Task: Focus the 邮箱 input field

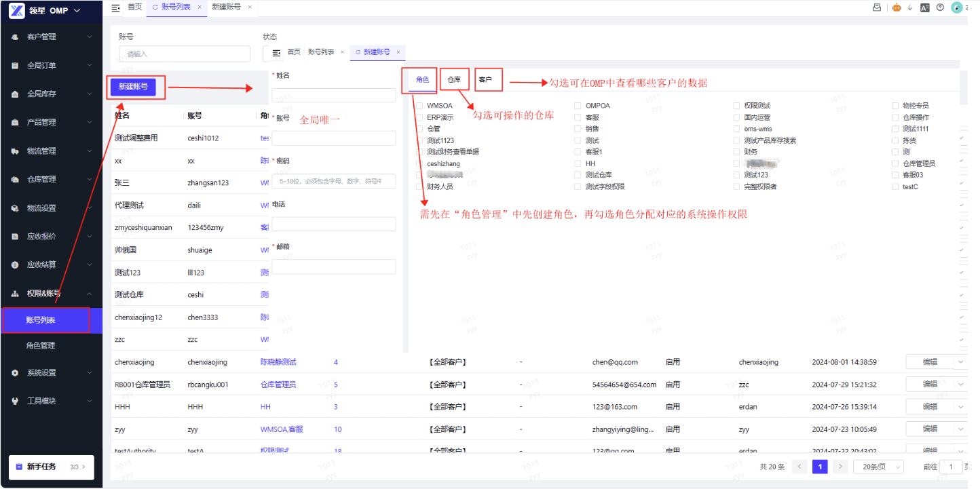Action: (x=334, y=267)
